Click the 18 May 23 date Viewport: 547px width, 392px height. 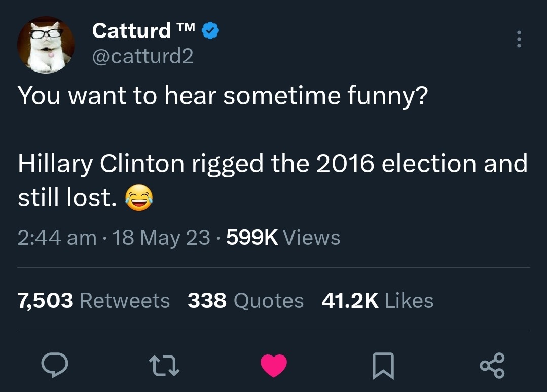[x=162, y=237]
